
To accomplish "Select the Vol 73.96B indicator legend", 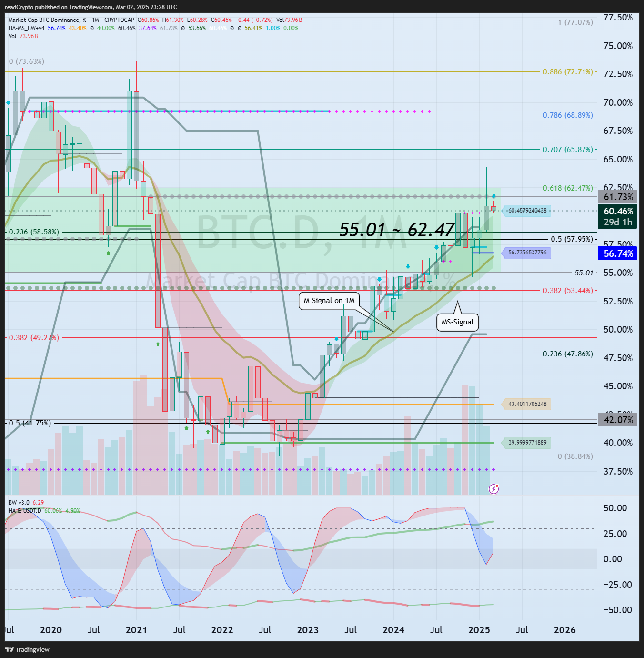I will (23, 36).
